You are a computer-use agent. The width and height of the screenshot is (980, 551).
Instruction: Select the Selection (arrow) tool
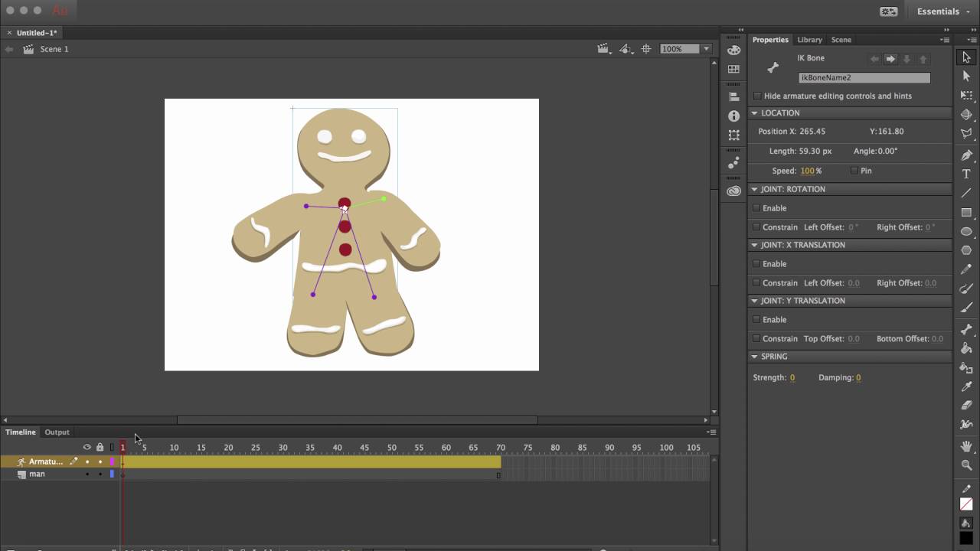click(966, 57)
